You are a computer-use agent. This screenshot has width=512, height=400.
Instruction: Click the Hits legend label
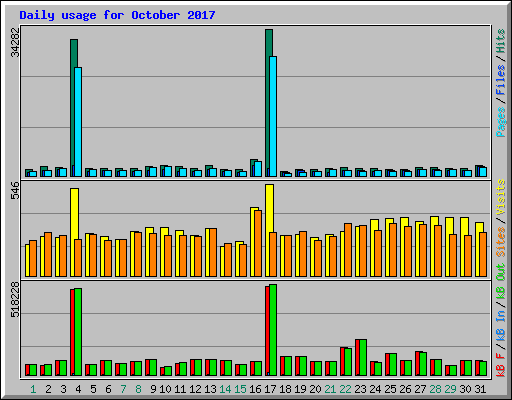500,41
